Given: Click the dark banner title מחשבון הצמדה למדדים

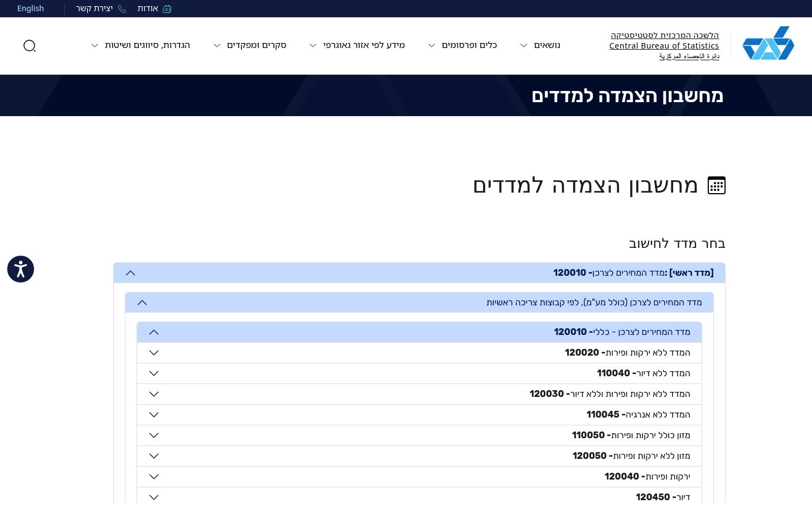Looking at the screenshot, I should point(627,96).
